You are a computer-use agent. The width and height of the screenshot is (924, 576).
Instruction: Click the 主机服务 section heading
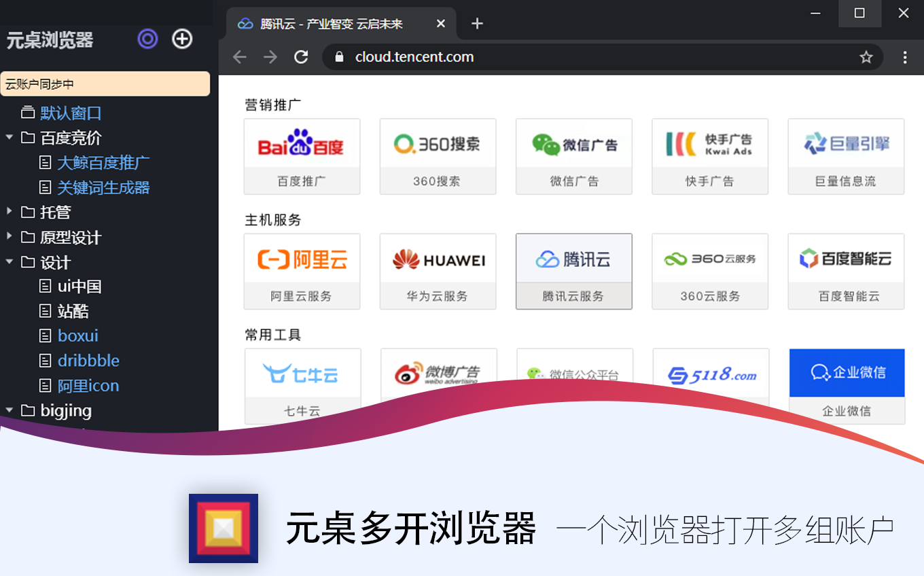click(273, 220)
